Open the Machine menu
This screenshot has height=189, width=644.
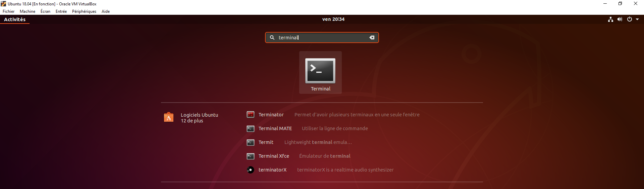[28, 11]
